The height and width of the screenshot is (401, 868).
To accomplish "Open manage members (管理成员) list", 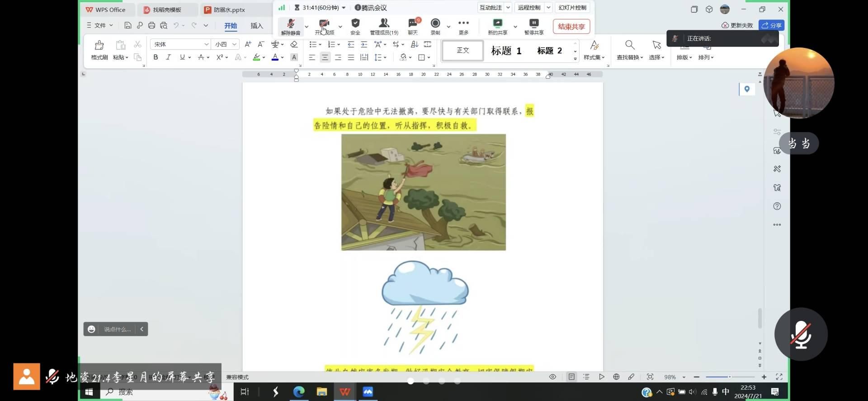I will point(384,26).
